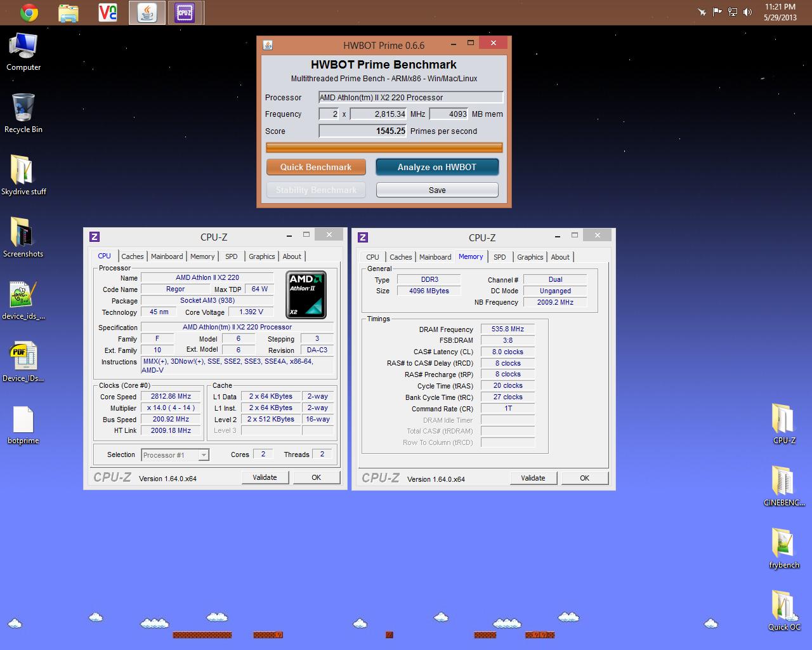Select the Device_IDs PDF file icon
Screen dimensions: 812x650
[x=23, y=362]
